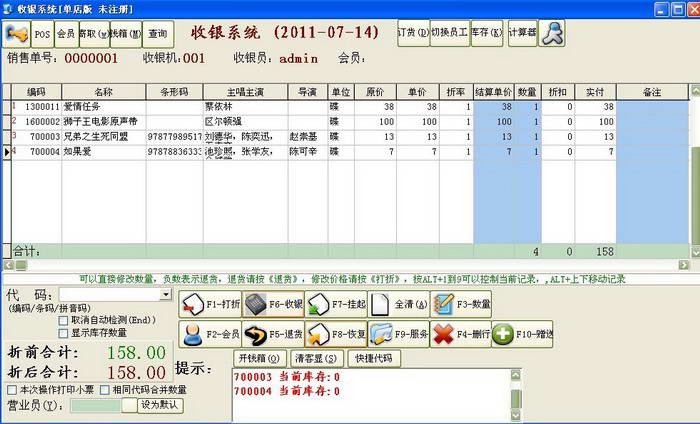Click the 设为默认 button
This screenshot has width=700, height=424.
(160, 405)
